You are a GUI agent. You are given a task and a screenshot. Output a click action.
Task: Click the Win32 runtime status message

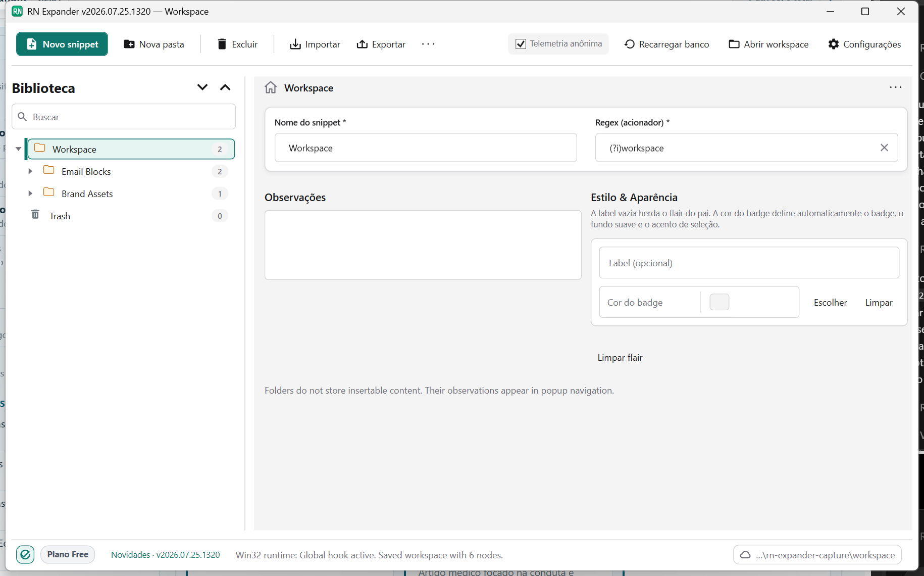point(369,555)
